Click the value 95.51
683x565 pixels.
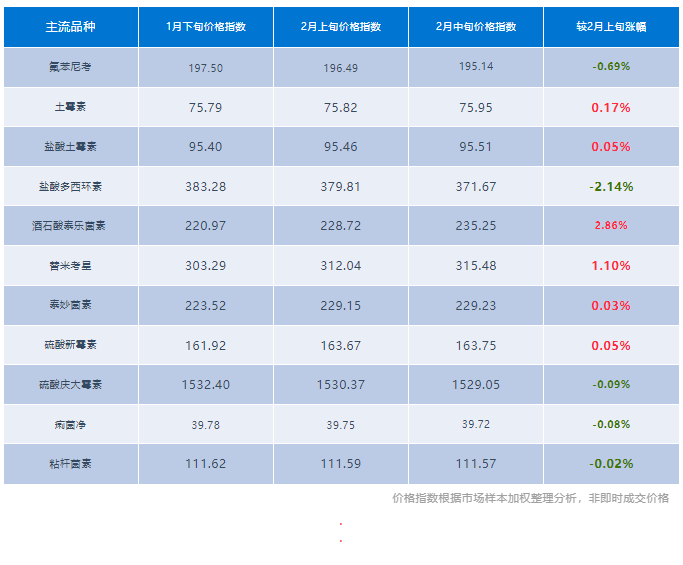click(476, 147)
